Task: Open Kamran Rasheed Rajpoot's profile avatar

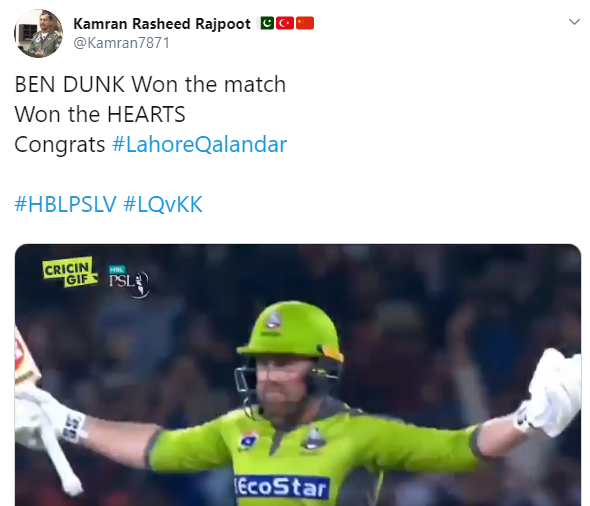Action: pyautogui.click(x=39, y=33)
